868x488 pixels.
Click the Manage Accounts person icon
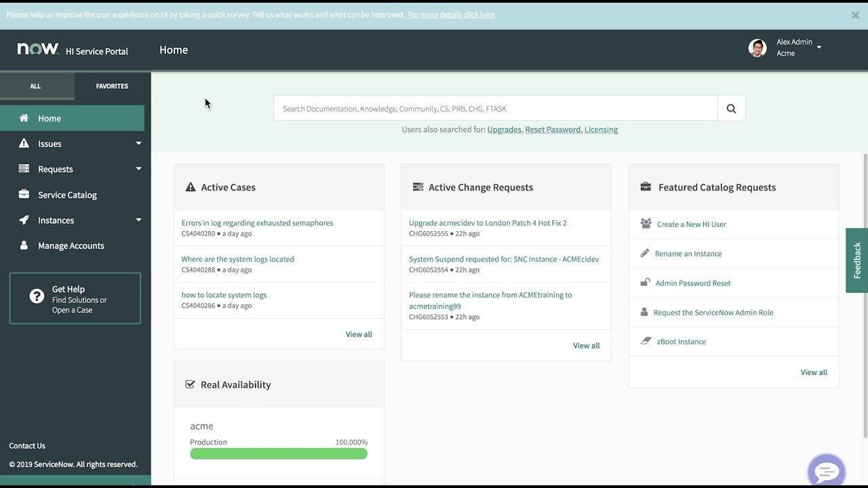tap(24, 245)
